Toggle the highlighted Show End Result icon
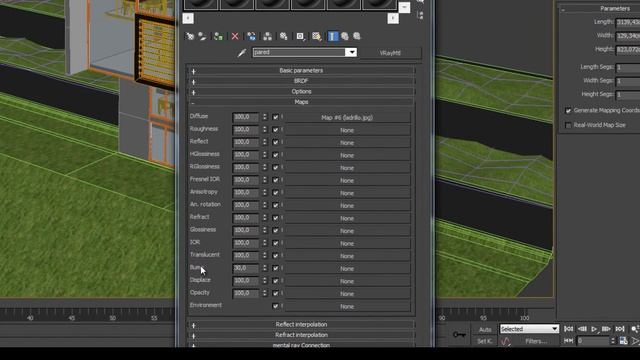Viewport: 640px width, 360px height. (333, 36)
